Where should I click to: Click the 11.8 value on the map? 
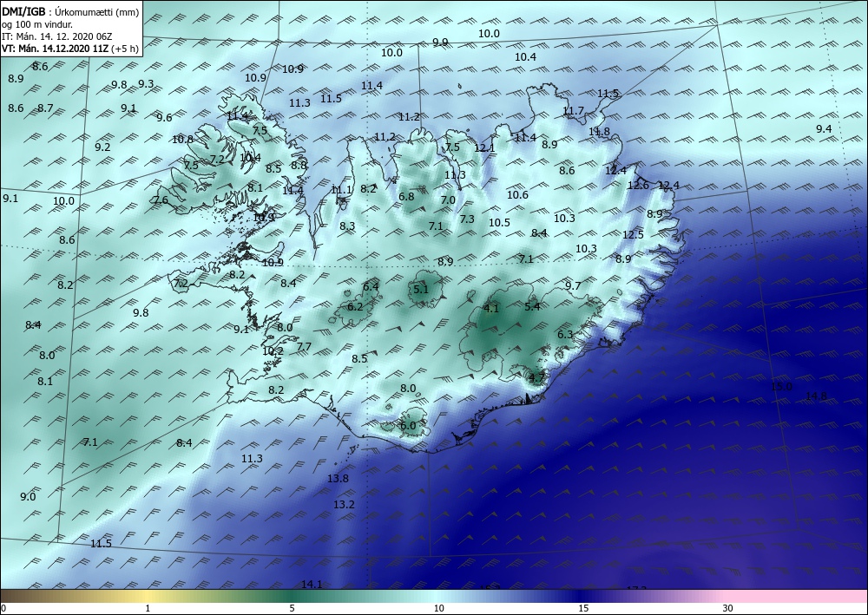coord(599,132)
